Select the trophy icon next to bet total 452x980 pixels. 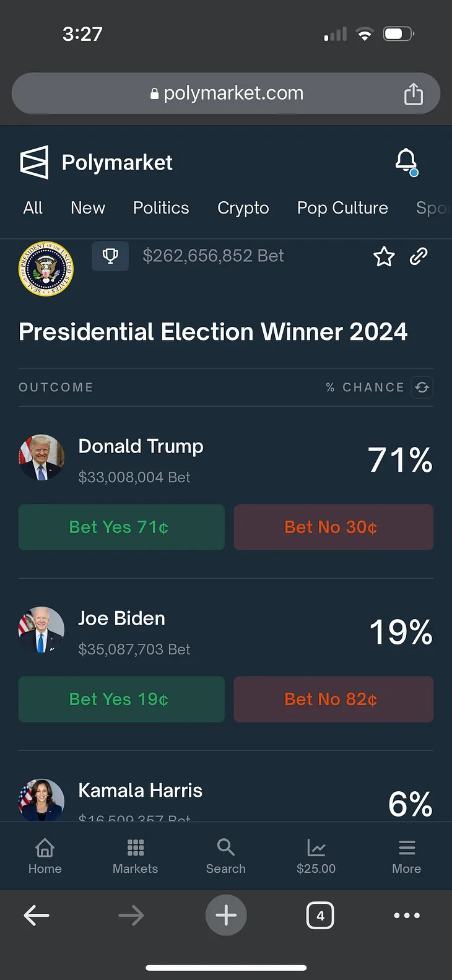pos(110,256)
